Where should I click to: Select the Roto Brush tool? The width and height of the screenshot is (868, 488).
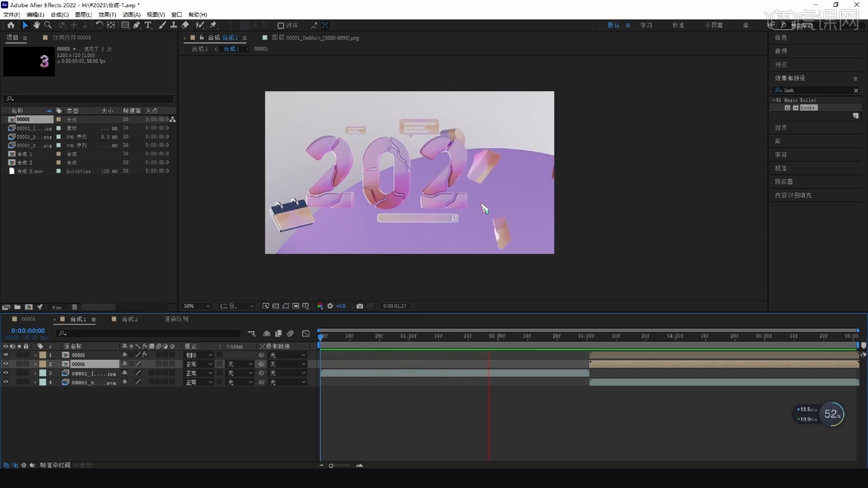tap(199, 25)
